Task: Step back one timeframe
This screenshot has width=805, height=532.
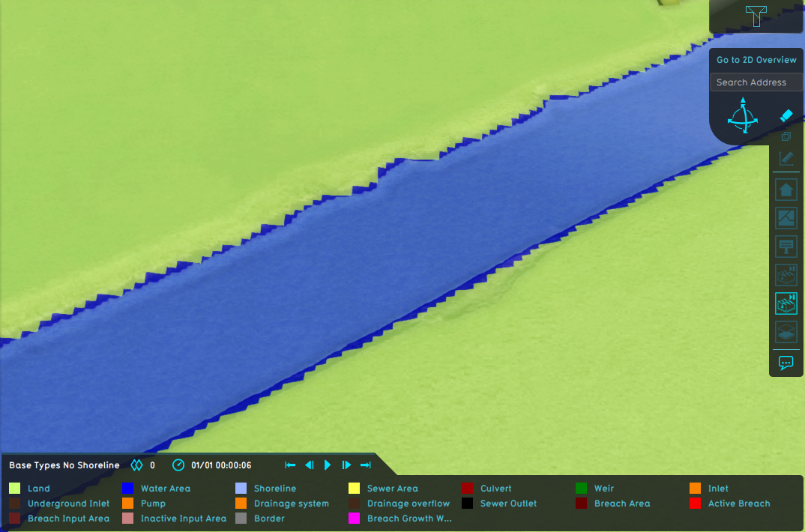Action: tap(309, 465)
